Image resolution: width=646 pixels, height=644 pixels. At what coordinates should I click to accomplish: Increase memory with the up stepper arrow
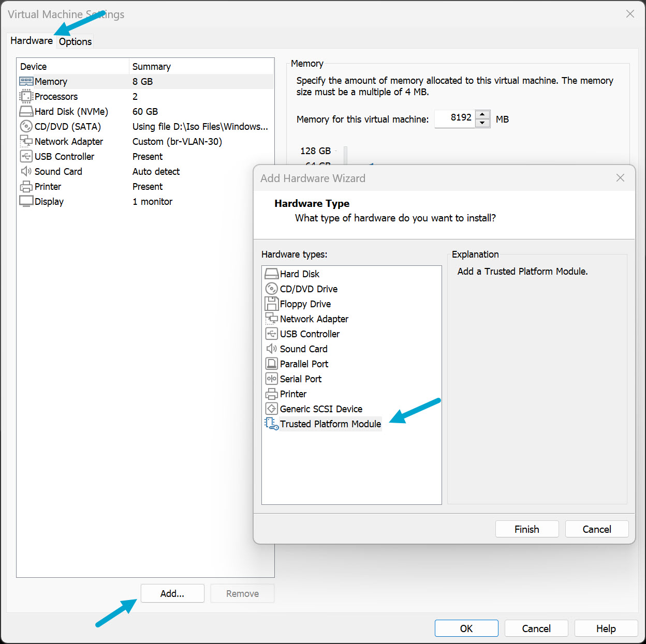coord(482,114)
